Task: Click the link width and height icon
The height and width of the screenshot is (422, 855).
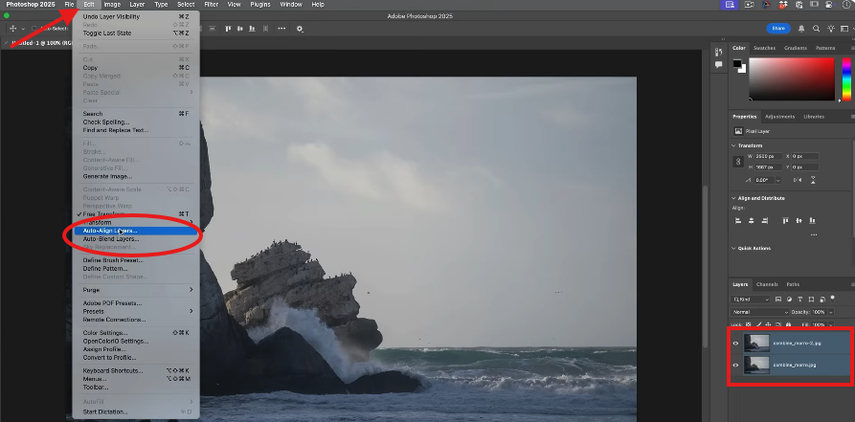Action: [738, 161]
